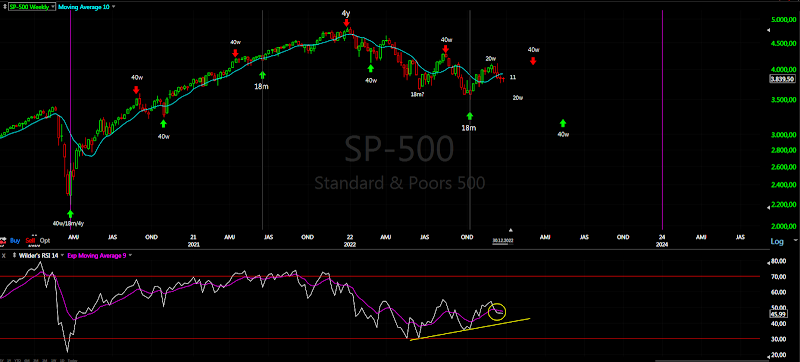Select the green 18m arrow near OND 2022

click(470, 116)
